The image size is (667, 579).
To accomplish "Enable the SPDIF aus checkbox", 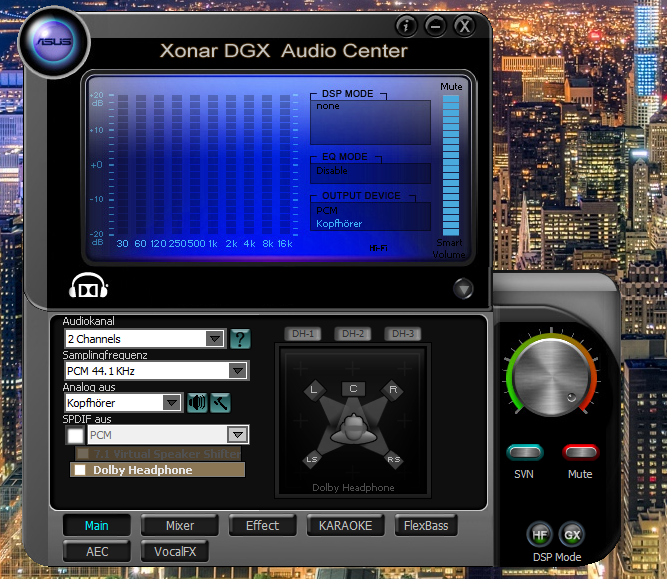I will pos(76,435).
